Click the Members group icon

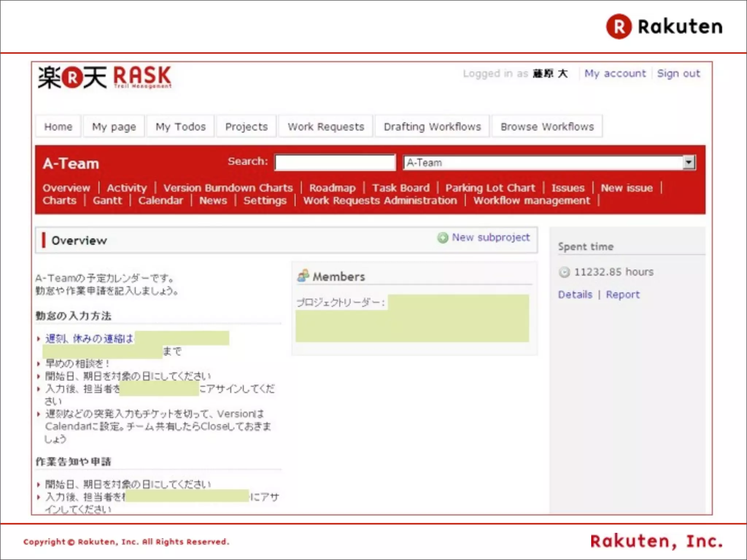click(x=303, y=276)
